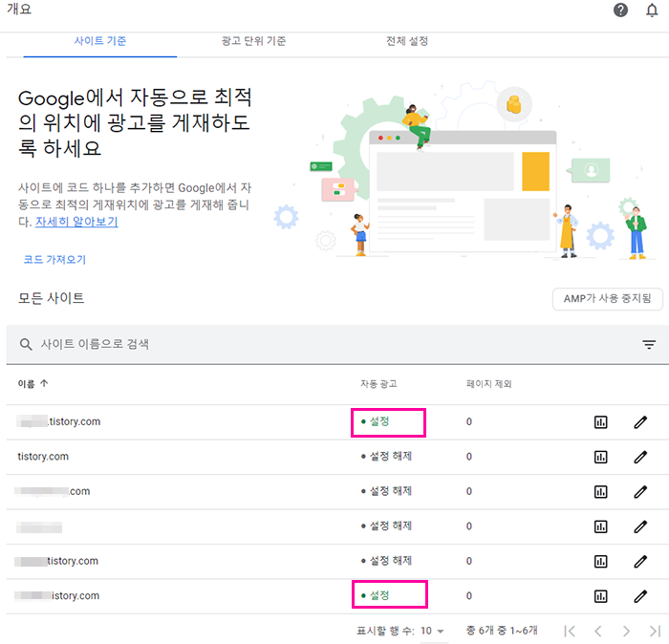View report icon for plain tistory.com row
Viewport: 669px width, 644px height.
click(601, 457)
